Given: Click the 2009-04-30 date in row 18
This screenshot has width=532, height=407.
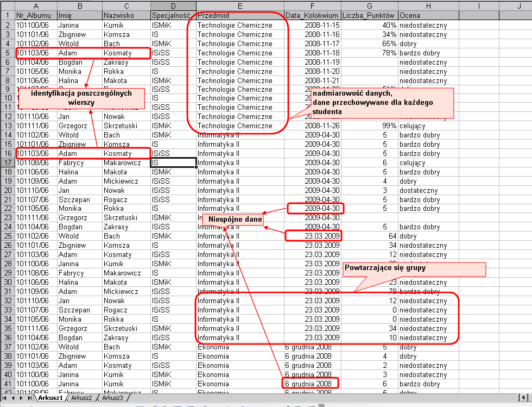Looking at the screenshot, I should coord(313,172).
